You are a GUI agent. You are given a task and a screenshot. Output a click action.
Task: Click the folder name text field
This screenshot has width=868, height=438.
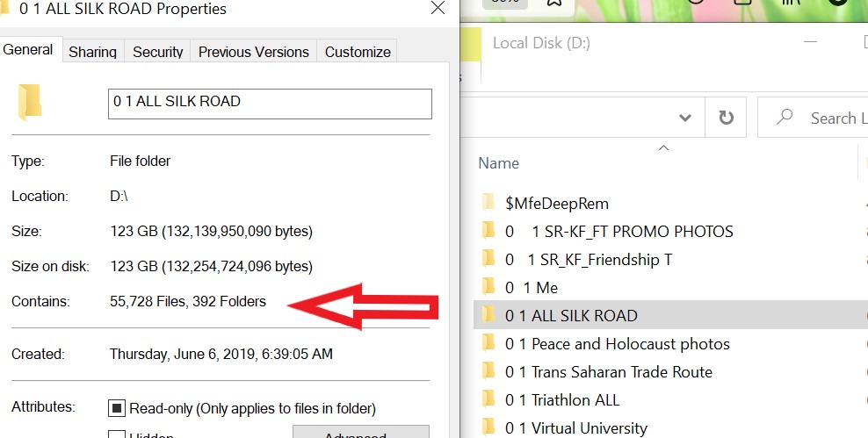click(x=269, y=102)
